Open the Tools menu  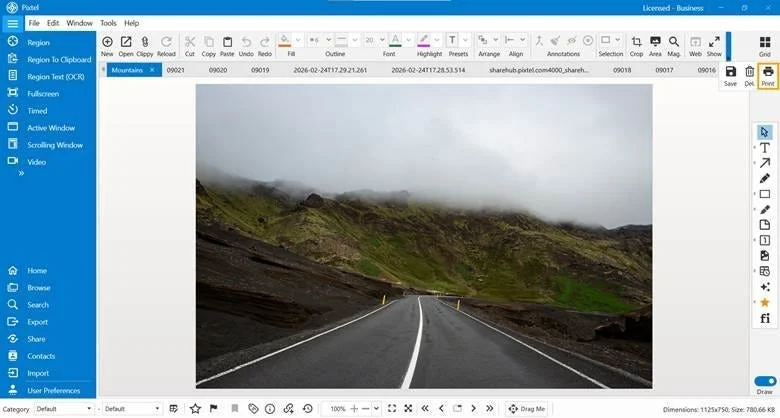click(x=108, y=23)
